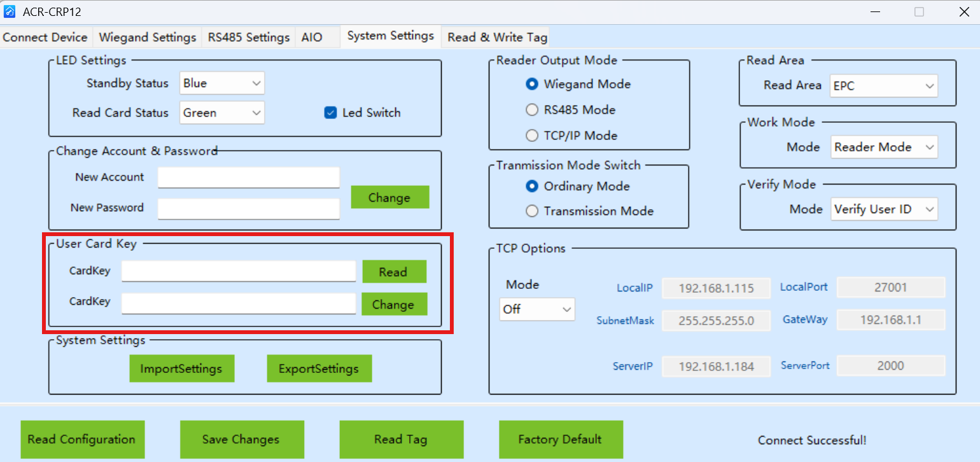Select RS485 Mode radio button
The height and width of the screenshot is (462, 980).
[x=532, y=109]
